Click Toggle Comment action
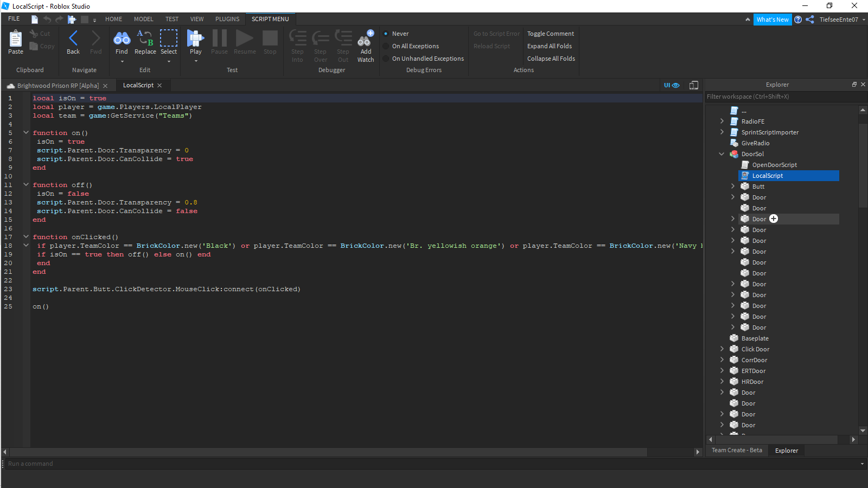 click(550, 34)
